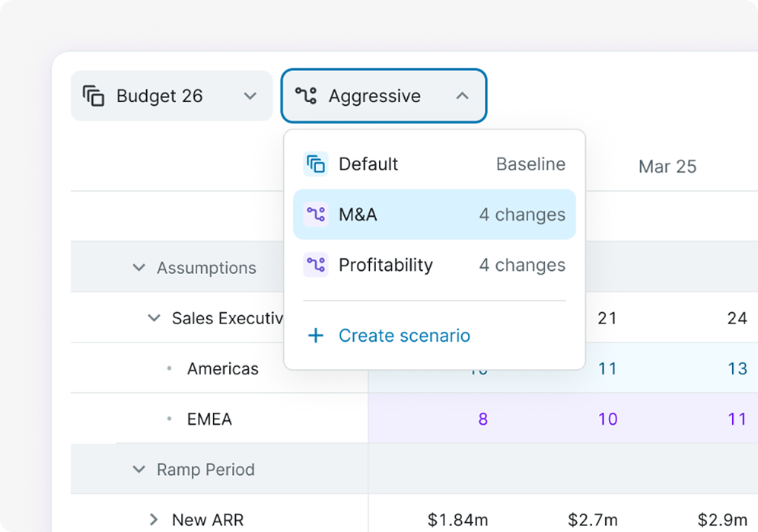Click the Create scenario link

coord(404,336)
